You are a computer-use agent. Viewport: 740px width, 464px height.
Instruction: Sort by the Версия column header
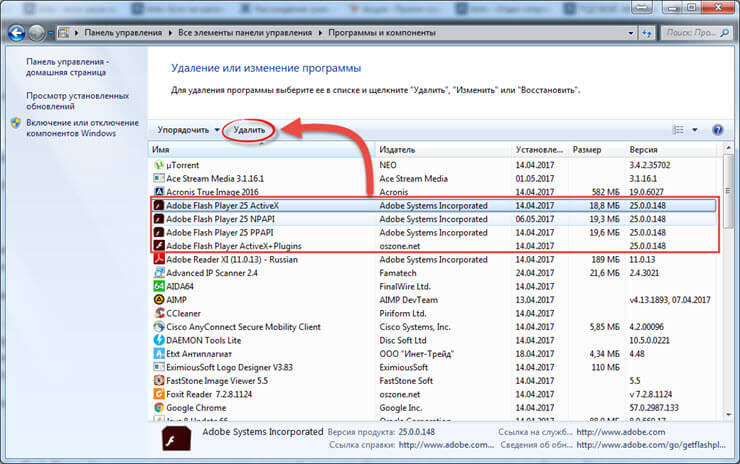(x=673, y=150)
